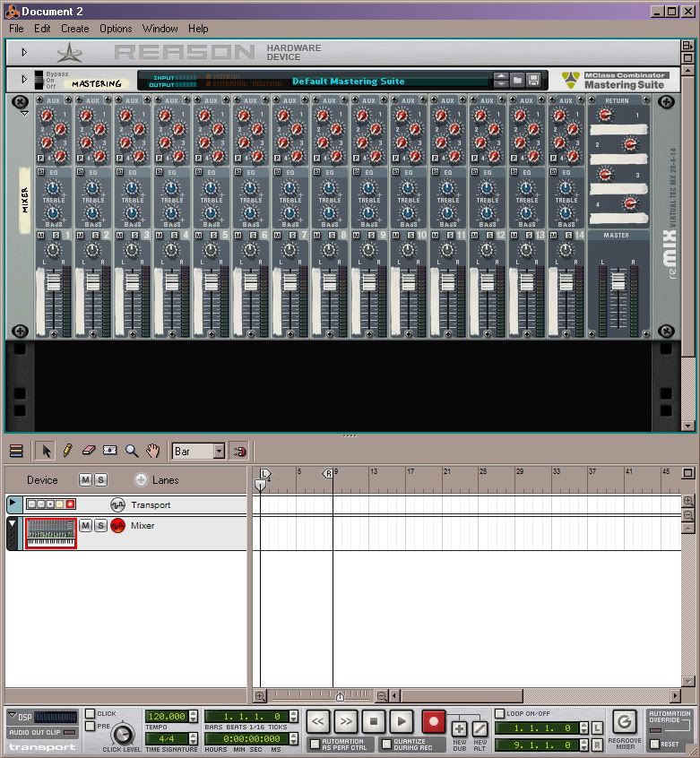Screen dimensions: 700x758
Task: Solo the Mixer track in sequencer
Action: 100,525
